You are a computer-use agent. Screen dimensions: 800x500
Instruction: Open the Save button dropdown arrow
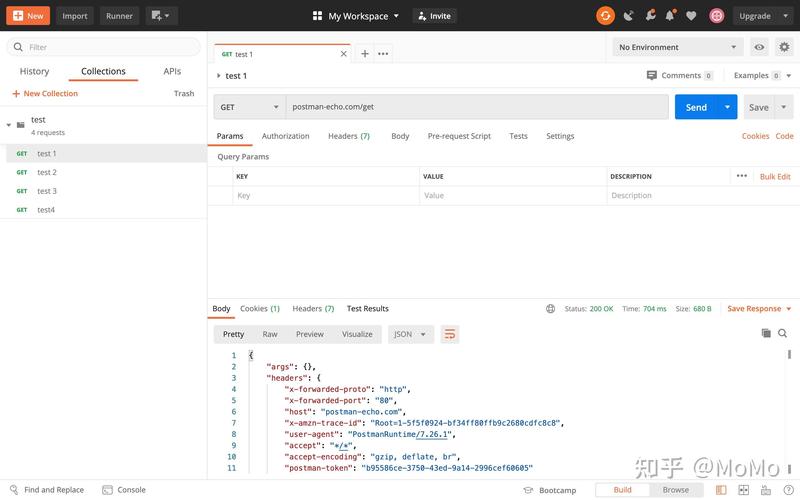pos(784,107)
